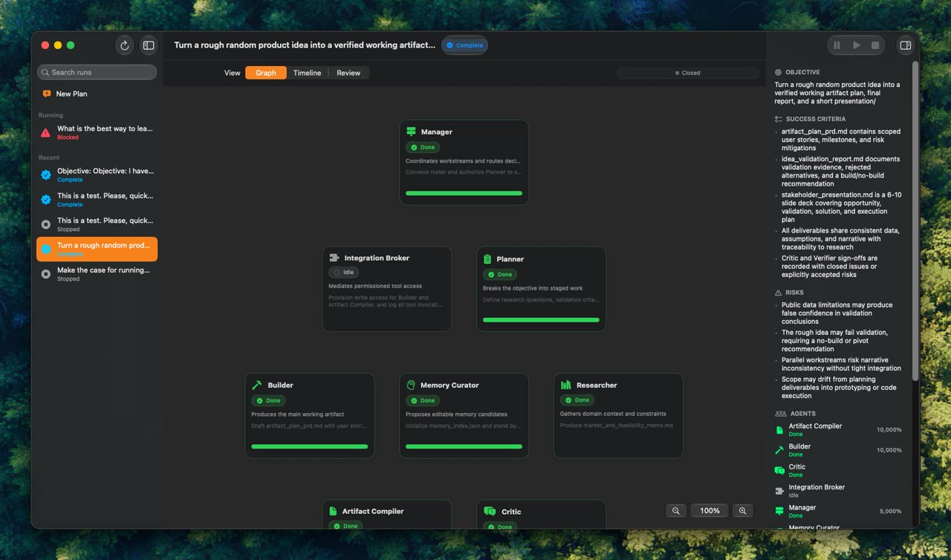
Task: Switch to the Graph view tab
Action: 266,73
